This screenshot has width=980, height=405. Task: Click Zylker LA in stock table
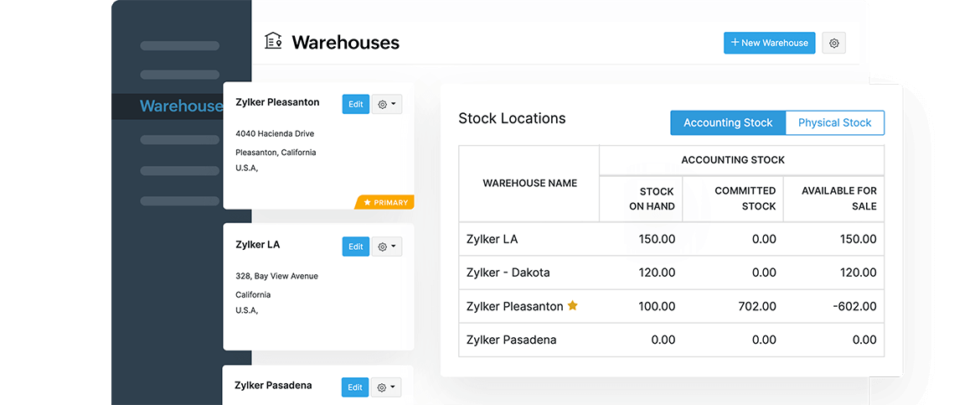pyautogui.click(x=492, y=239)
